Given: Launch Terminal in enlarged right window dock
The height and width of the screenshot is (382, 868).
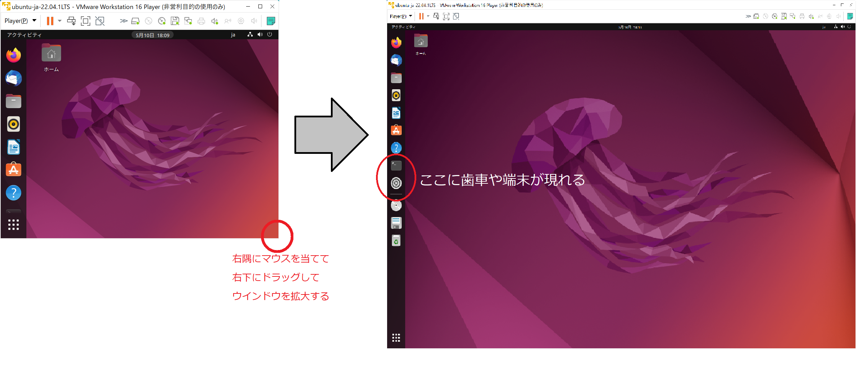Looking at the screenshot, I should coord(396,166).
